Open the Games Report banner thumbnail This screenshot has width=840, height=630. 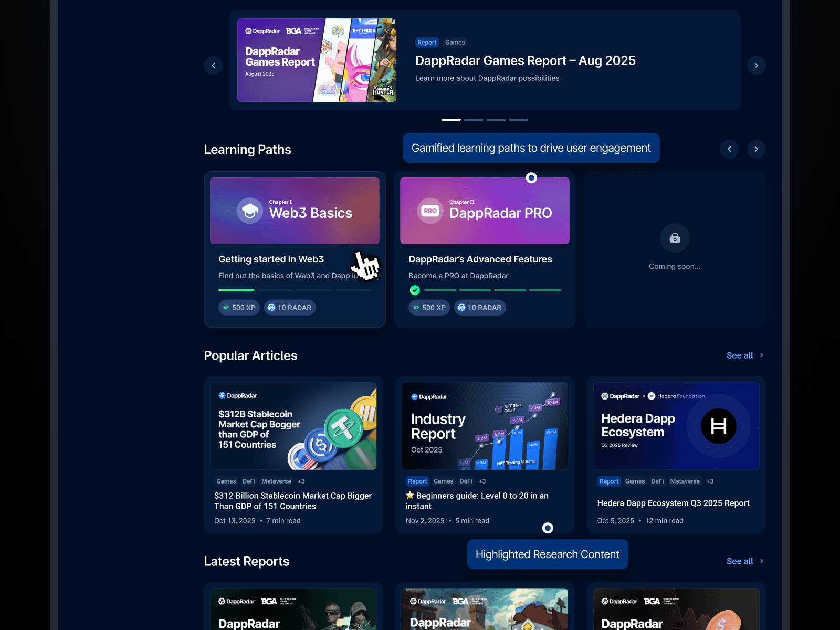tap(317, 60)
